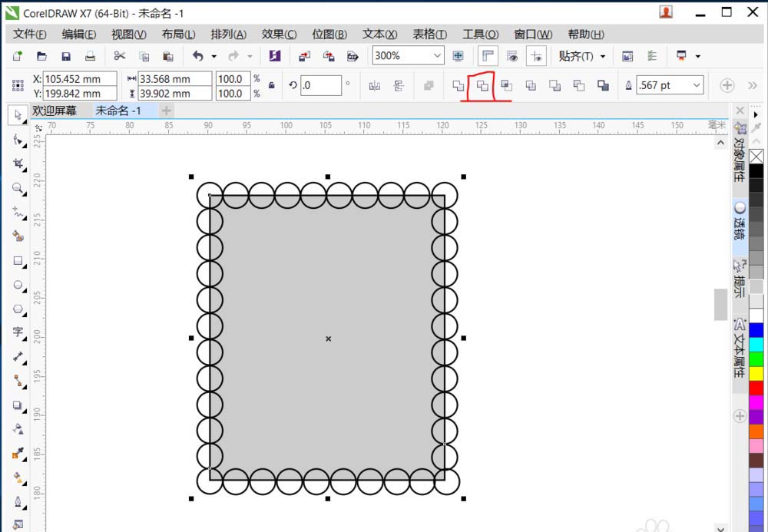The width and height of the screenshot is (768, 532).
Task: Click the Undo button in the toolbar
Action: (x=198, y=55)
